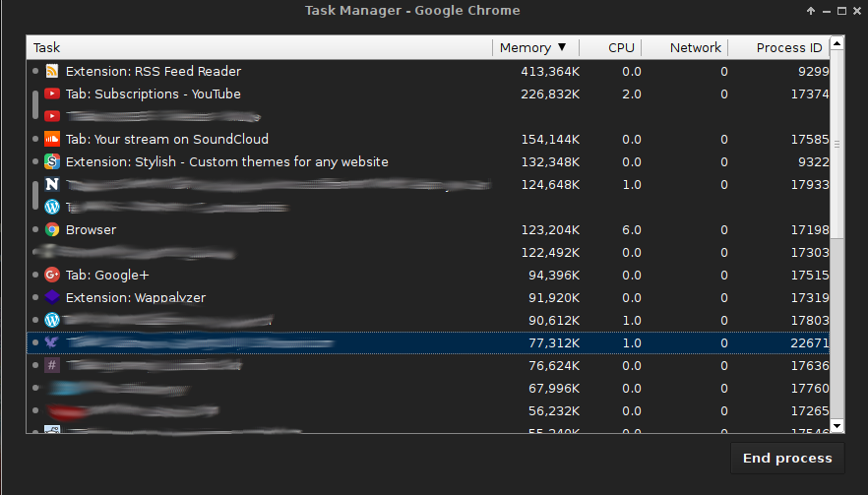Screen dimensions: 868x495
Task: Click the Google+ tab icon
Action: [x=52, y=276]
